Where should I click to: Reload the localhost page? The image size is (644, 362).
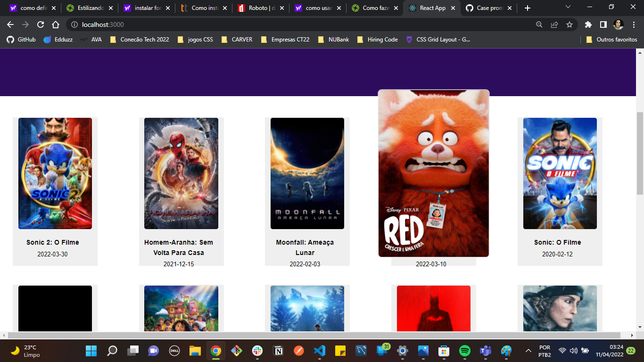tap(41, 25)
